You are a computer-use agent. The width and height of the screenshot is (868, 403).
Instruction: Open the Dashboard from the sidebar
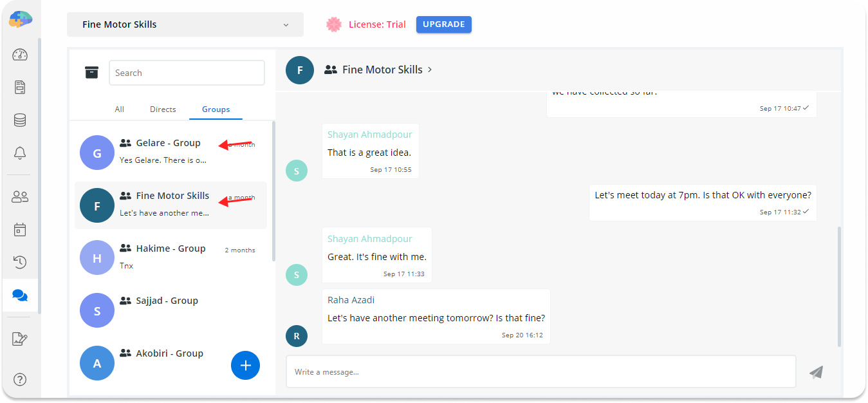(20, 55)
